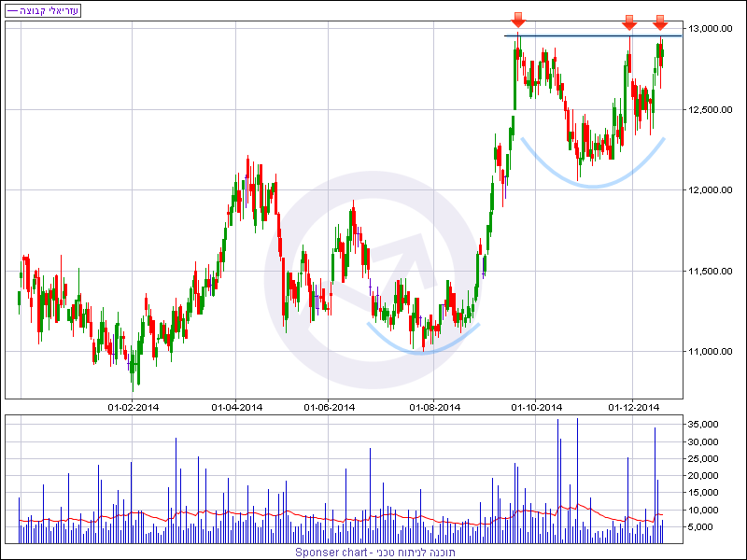This screenshot has height=560, width=747.
Task: Select the 01-12-2014 date label
Action: pos(635,407)
